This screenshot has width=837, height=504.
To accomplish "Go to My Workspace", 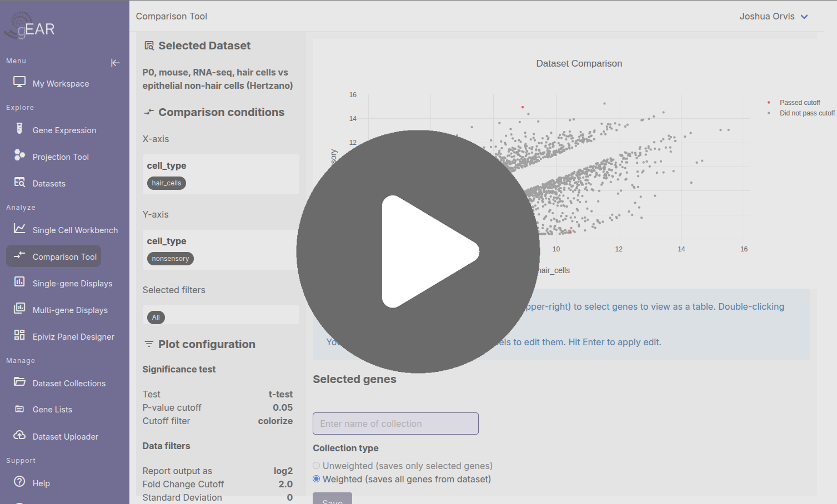I will coord(60,83).
